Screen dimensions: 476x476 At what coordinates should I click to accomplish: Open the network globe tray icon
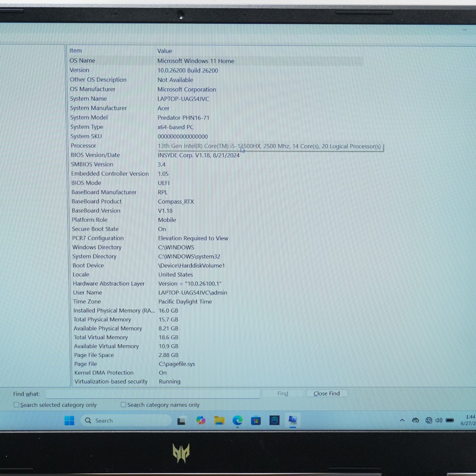click(429, 420)
